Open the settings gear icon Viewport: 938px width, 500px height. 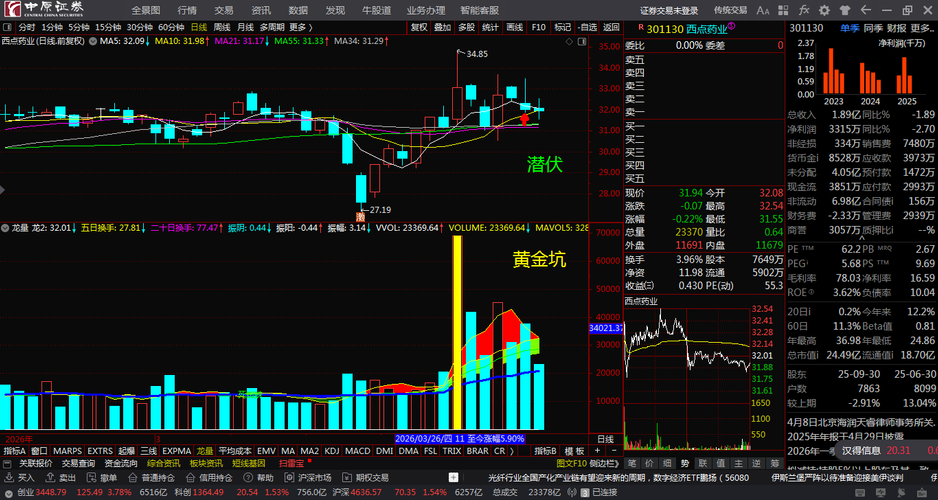click(x=824, y=10)
